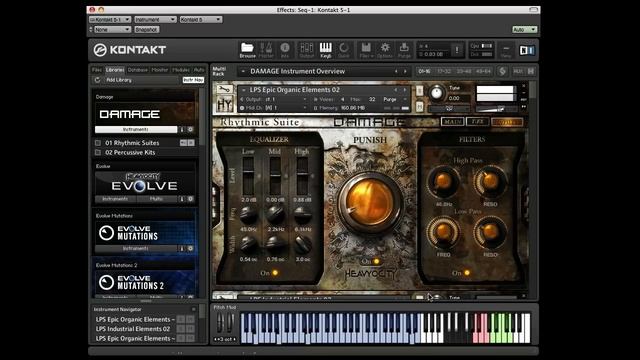Click the panic exclamation mark button
This screenshot has height=360, width=640.
(x=457, y=50)
